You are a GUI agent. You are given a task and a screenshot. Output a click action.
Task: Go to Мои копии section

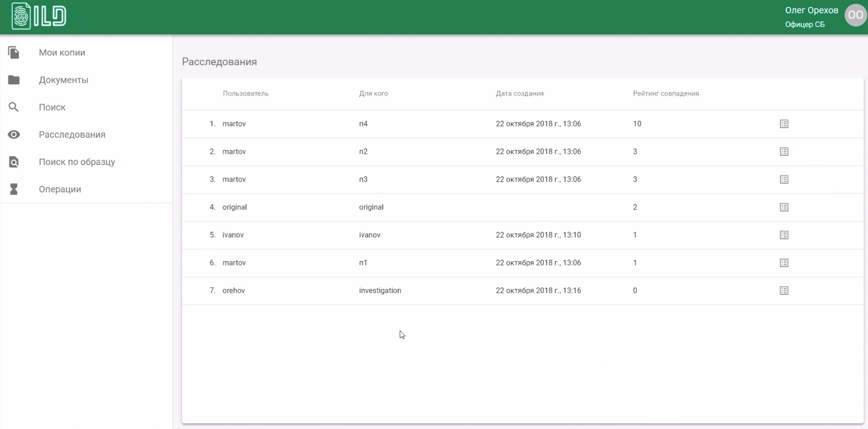click(x=62, y=52)
